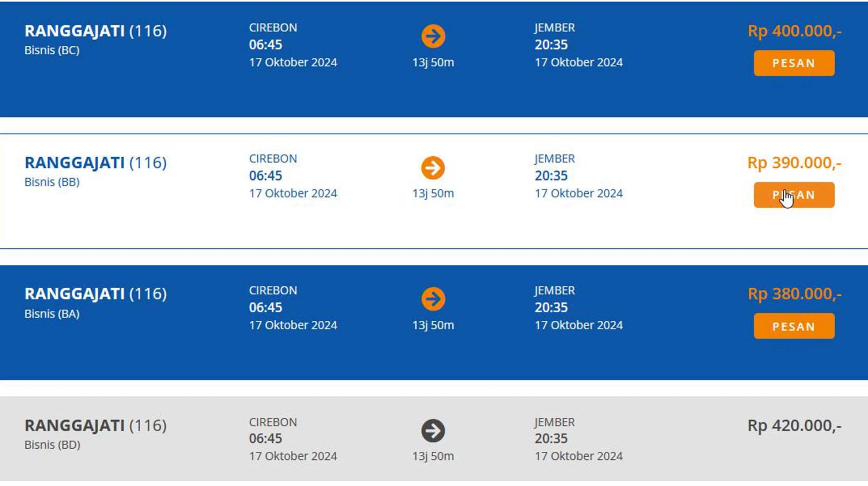
Task: Book the Rp 380.000 ticket with PESAN
Action: point(794,326)
